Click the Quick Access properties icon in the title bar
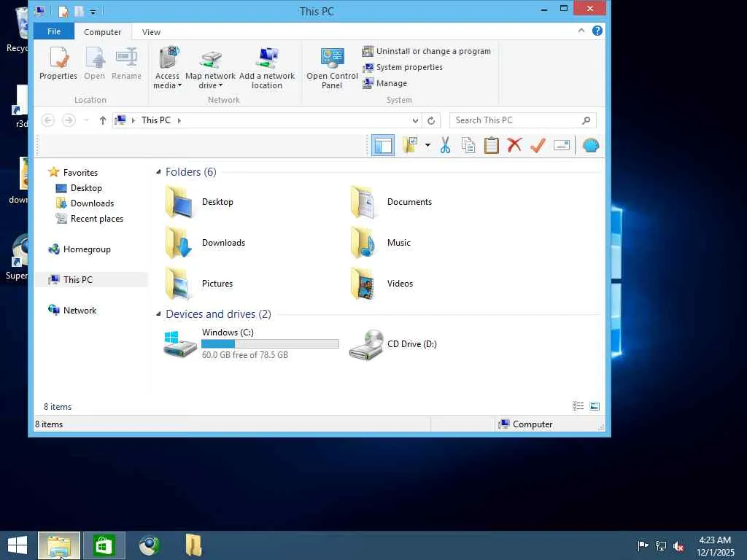The height and width of the screenshot is (560, 747). pyautogui.click(x=63, y=11)
